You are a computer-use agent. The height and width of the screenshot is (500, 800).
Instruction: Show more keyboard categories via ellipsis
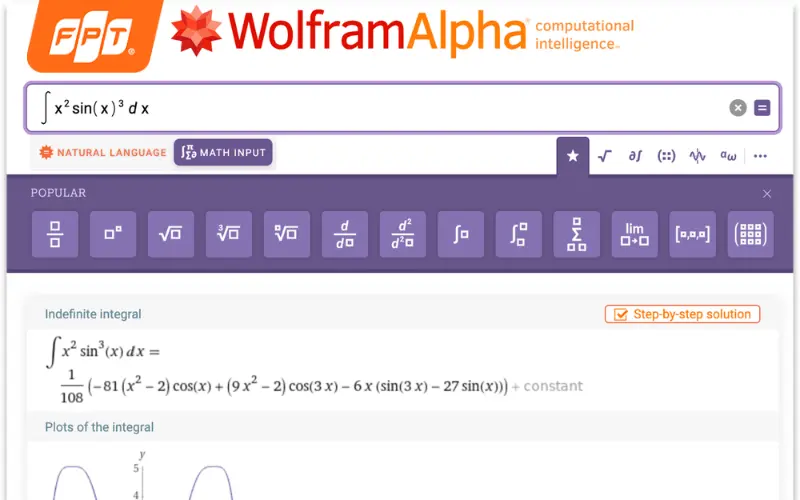760,156
